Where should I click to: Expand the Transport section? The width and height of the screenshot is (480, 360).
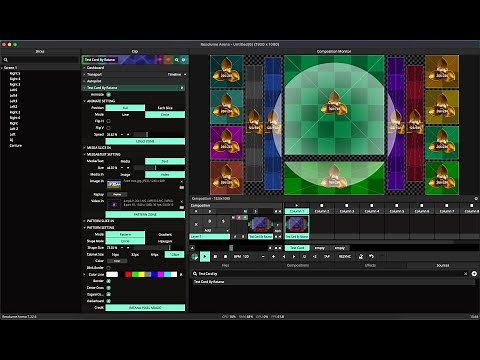84,74
